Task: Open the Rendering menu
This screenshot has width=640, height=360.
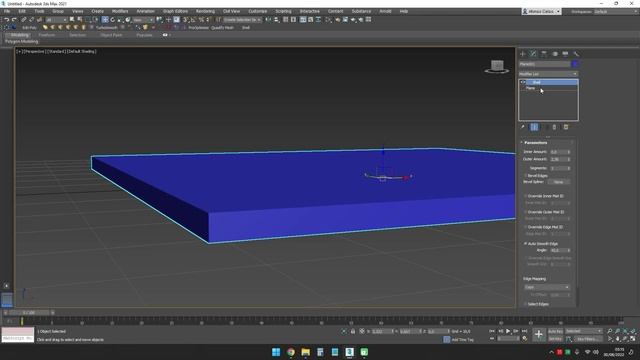Action: [205, 11]
